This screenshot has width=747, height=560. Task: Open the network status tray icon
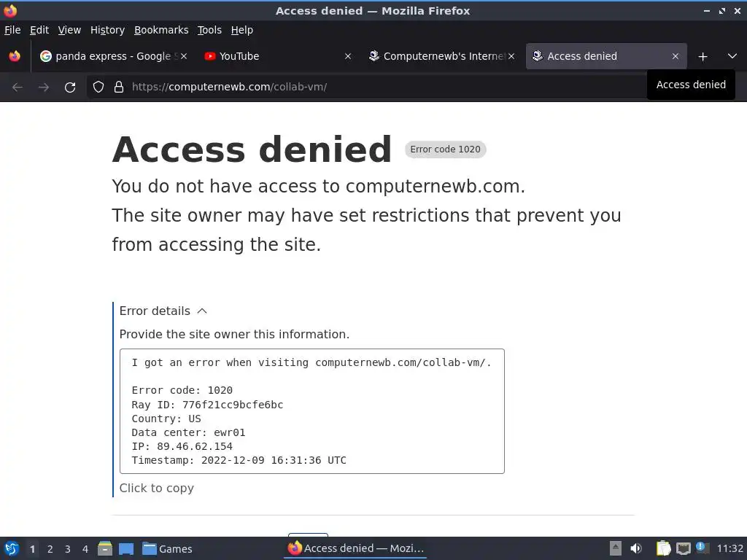point(683,549)
